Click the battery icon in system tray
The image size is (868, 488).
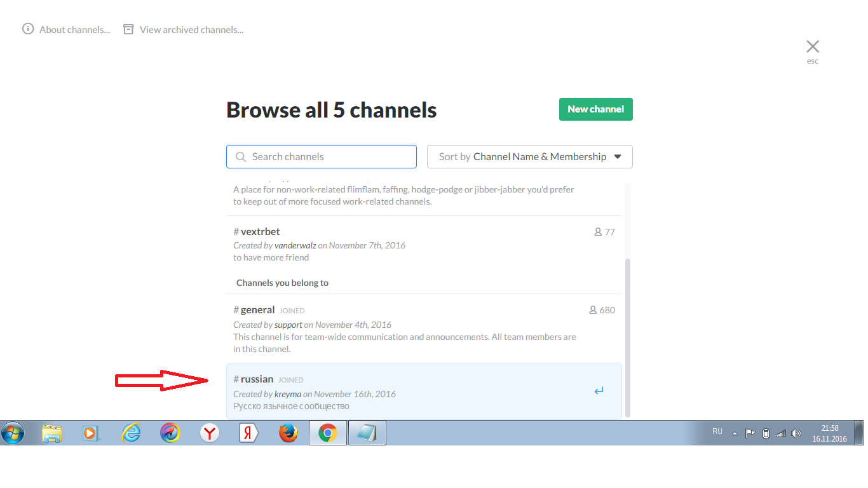[x=766, y=433]
